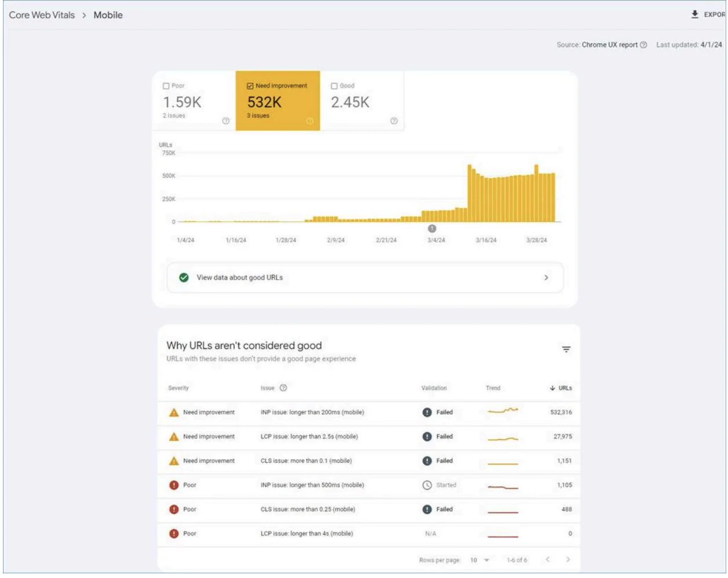Click the green check icon near good URLs row

184,277
